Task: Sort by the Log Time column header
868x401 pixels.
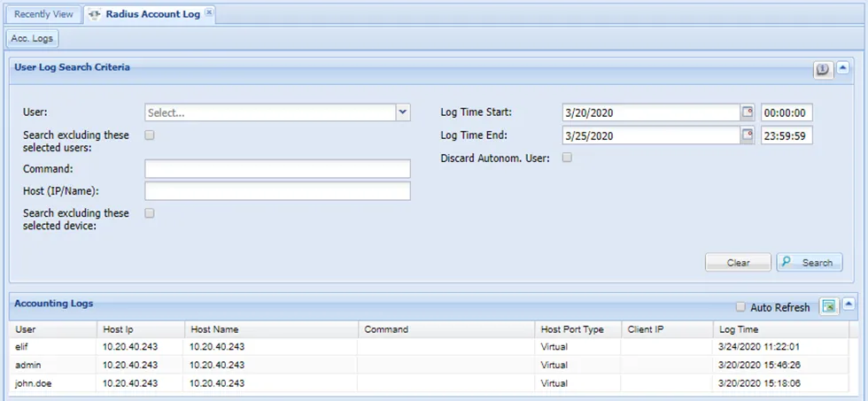Action: pos(780,329)
